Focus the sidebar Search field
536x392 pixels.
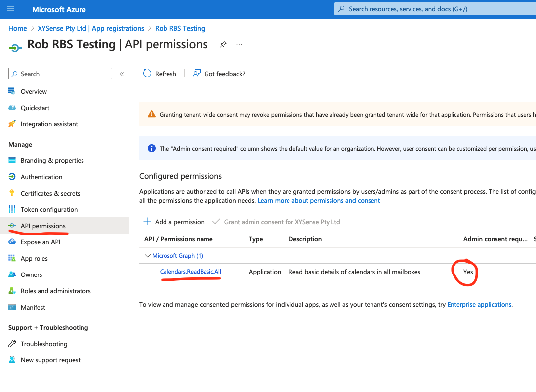click(60, 74)
